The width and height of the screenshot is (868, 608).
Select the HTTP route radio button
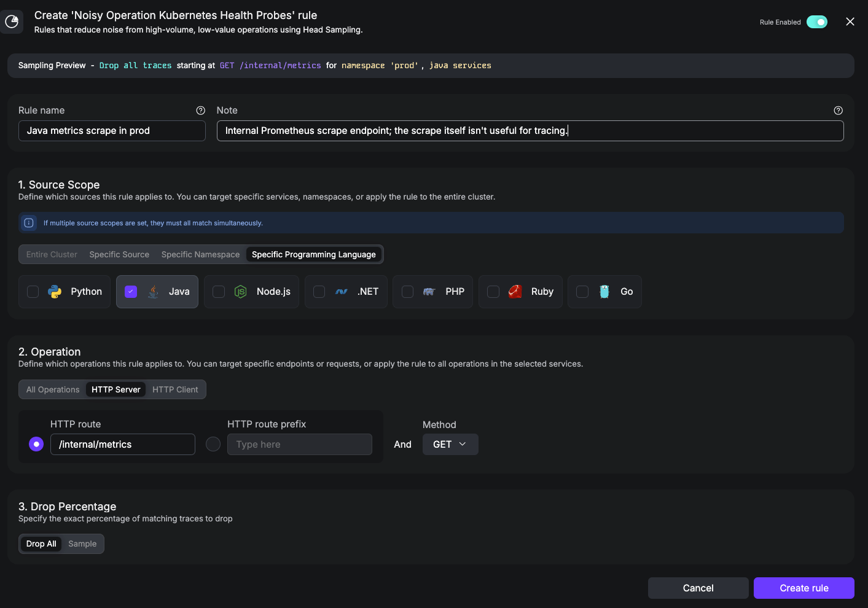[x=36, y=444]
